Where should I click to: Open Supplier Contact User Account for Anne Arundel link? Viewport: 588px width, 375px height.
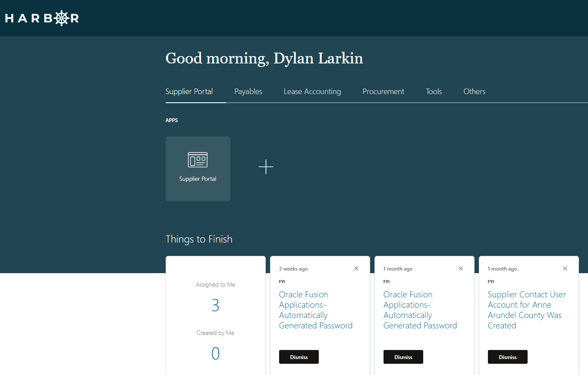(527, 310)
